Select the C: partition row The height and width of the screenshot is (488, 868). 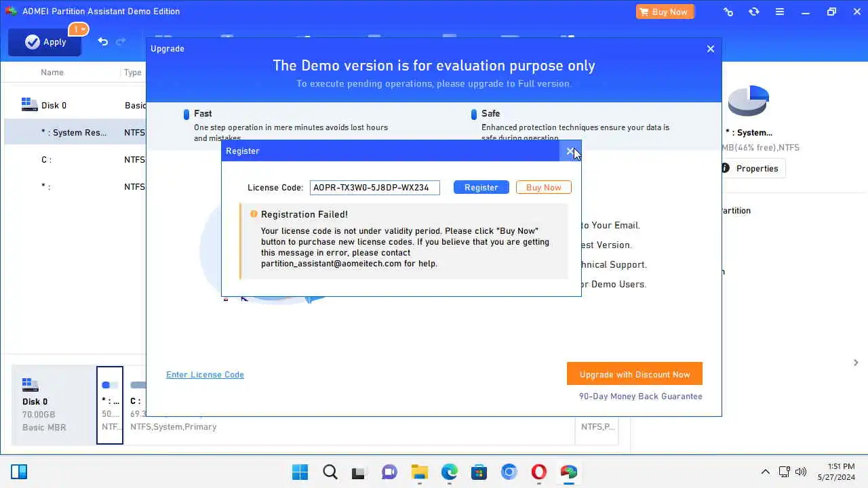(x=75, y=159)
